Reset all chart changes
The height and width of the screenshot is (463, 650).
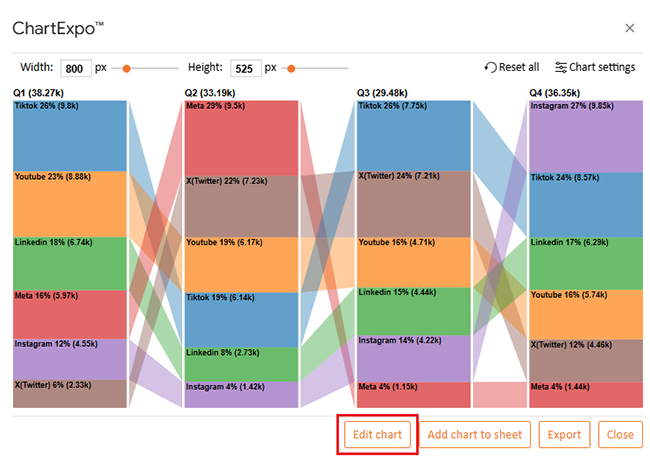pos(511,67)
